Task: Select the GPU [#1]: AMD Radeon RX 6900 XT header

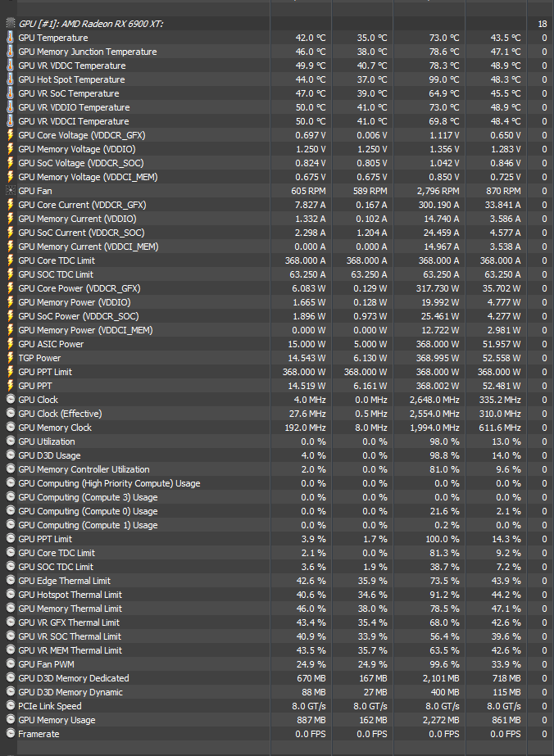Action: point(91,24)
